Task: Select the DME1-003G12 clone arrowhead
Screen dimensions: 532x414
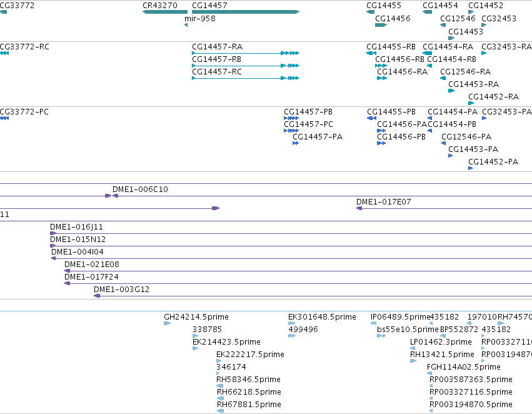Action: click(x=97, y=296)
